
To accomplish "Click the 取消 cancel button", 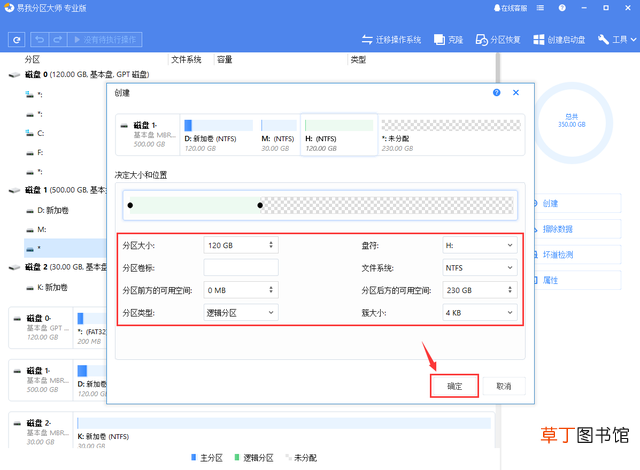I will (x=504, y=386).
